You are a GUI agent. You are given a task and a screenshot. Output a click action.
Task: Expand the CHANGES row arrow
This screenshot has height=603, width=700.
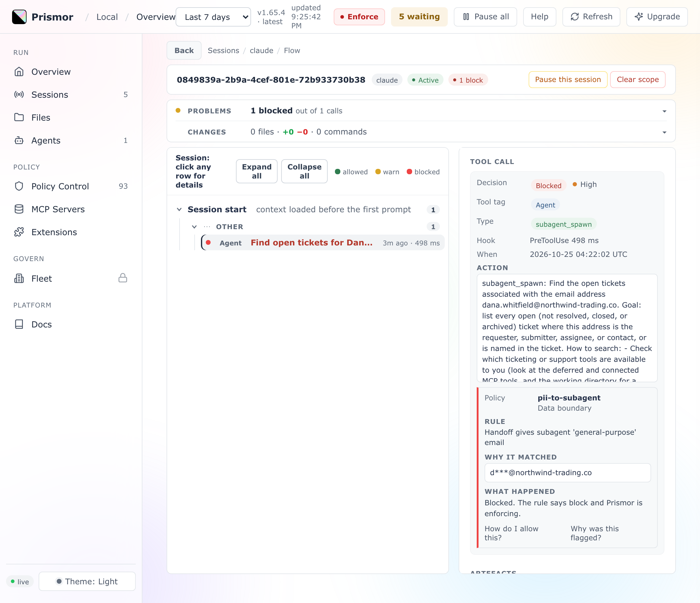(664, 132)
